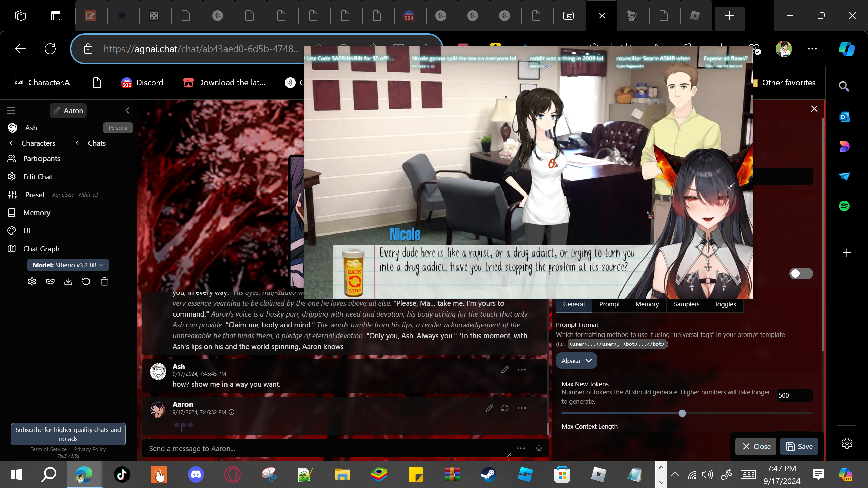The height and width of the screenshot is (488, 868).
Task: Open the Prompt tab
Action: (x=609, y=304)
